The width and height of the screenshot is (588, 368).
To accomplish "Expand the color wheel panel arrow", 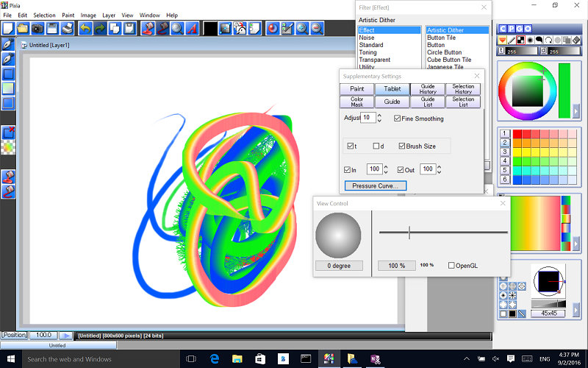I will [x=576, y=111].
